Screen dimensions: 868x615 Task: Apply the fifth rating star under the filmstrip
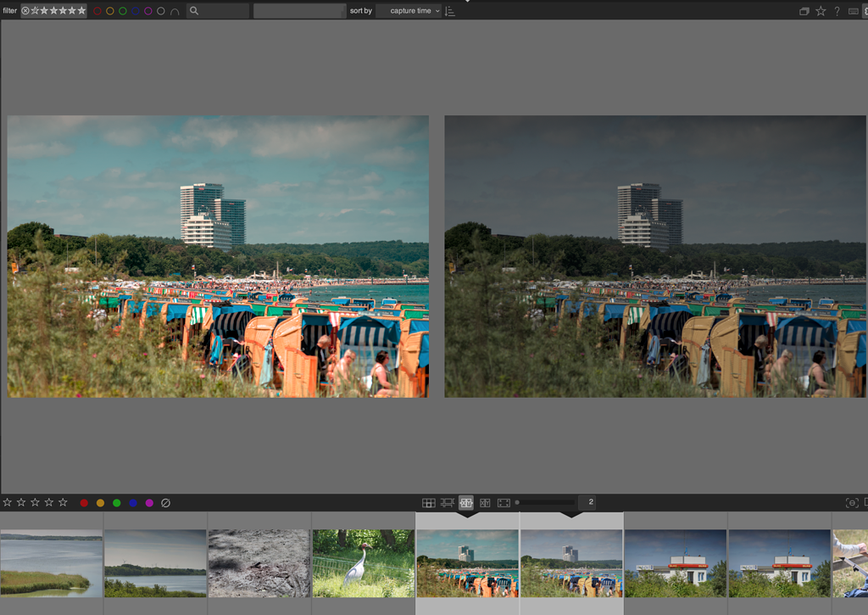(63, 502)
